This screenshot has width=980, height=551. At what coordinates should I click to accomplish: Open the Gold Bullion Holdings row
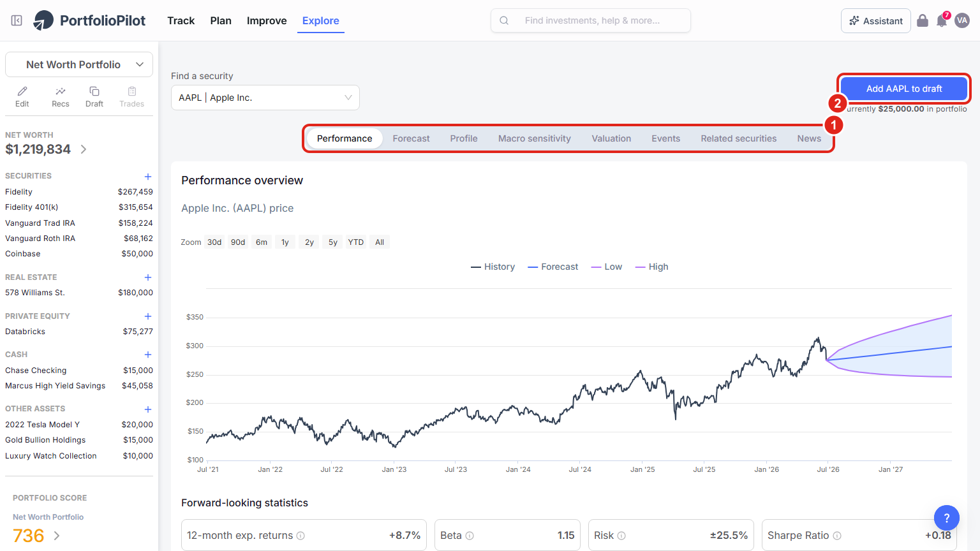click(x=79, y=440)
